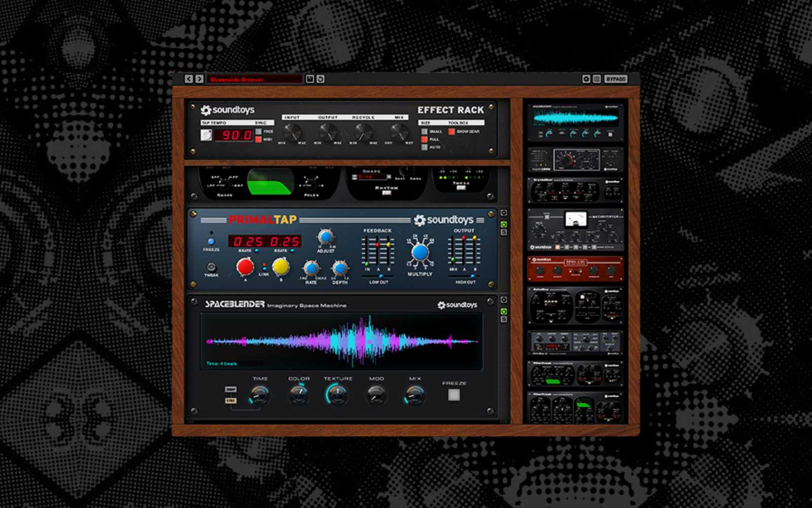Toggle the PrimalTap LINK switch
Screen dimensions: 812x508
(x=264, y=267)
